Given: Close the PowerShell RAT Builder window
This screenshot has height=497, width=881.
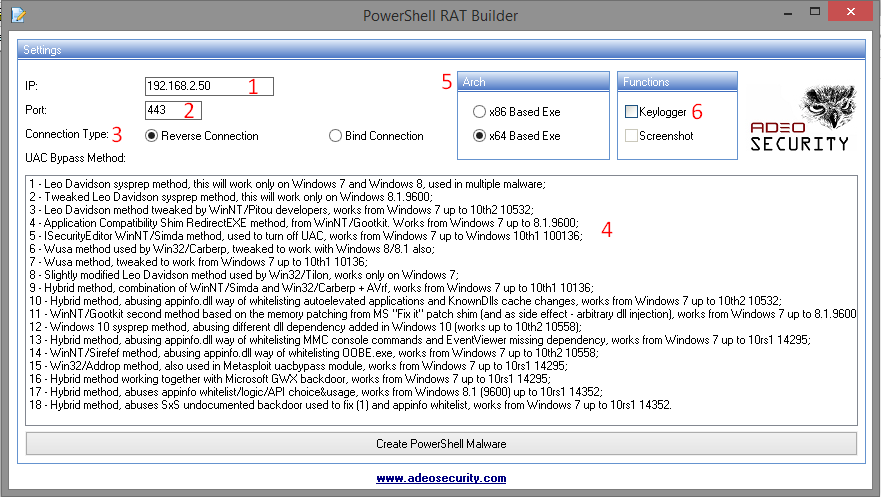Looking at the screenshot, I should pos(851,11).
